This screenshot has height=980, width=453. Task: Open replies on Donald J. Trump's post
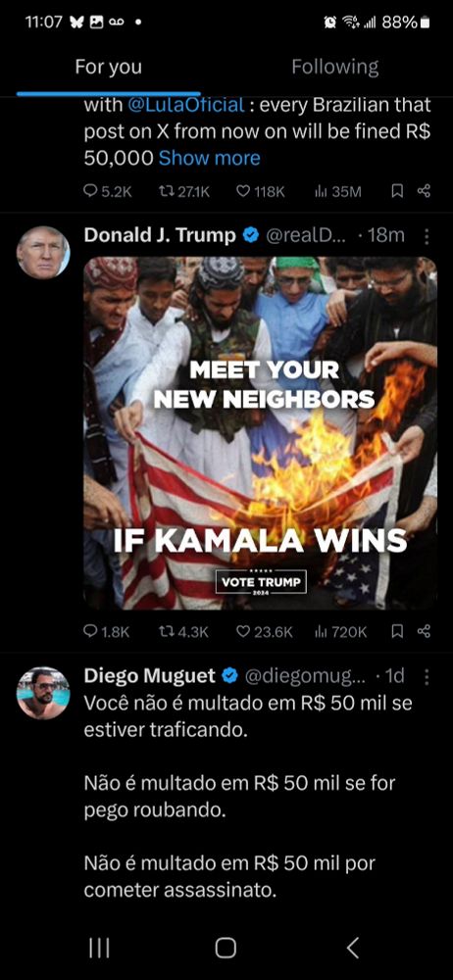point(106,631)
